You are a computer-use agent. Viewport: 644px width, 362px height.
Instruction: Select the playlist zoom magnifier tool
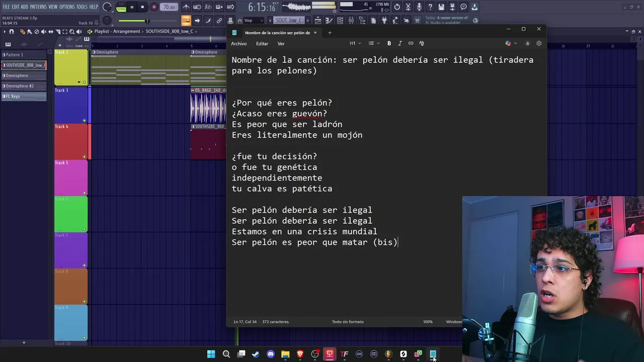point(72,32)
